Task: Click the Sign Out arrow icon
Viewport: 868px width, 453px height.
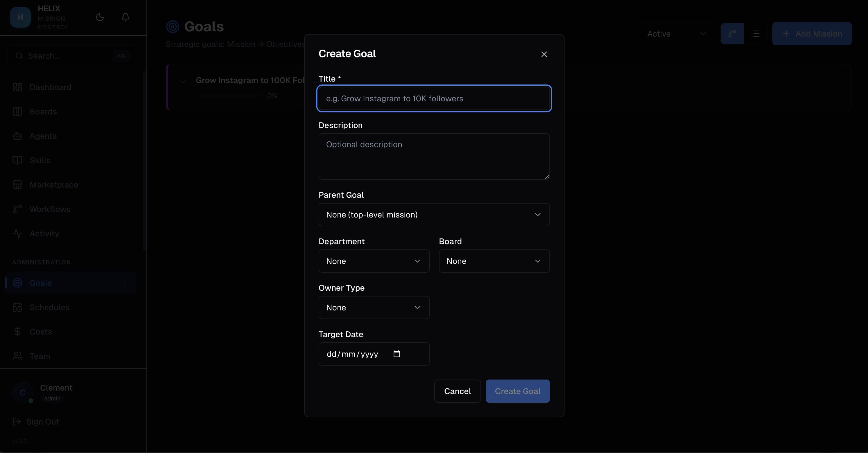Action: point(17,422)
